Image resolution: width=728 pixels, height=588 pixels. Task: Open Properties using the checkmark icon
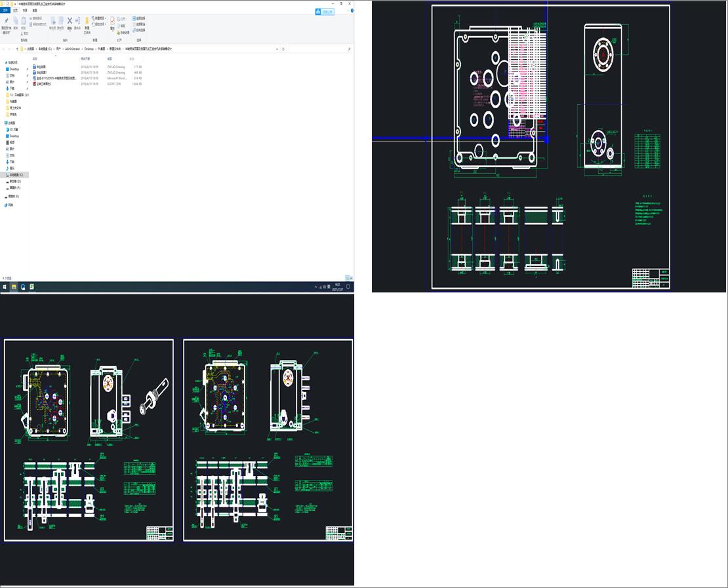coord(112,22)
